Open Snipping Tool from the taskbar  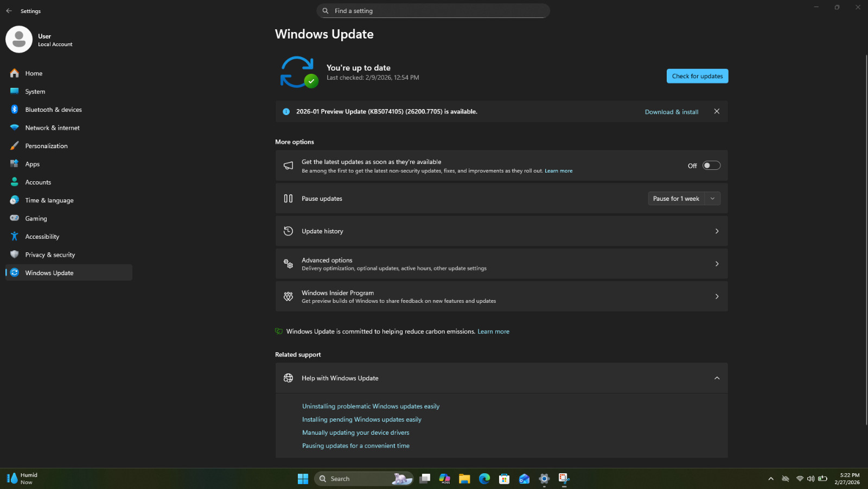click(564, 479)
